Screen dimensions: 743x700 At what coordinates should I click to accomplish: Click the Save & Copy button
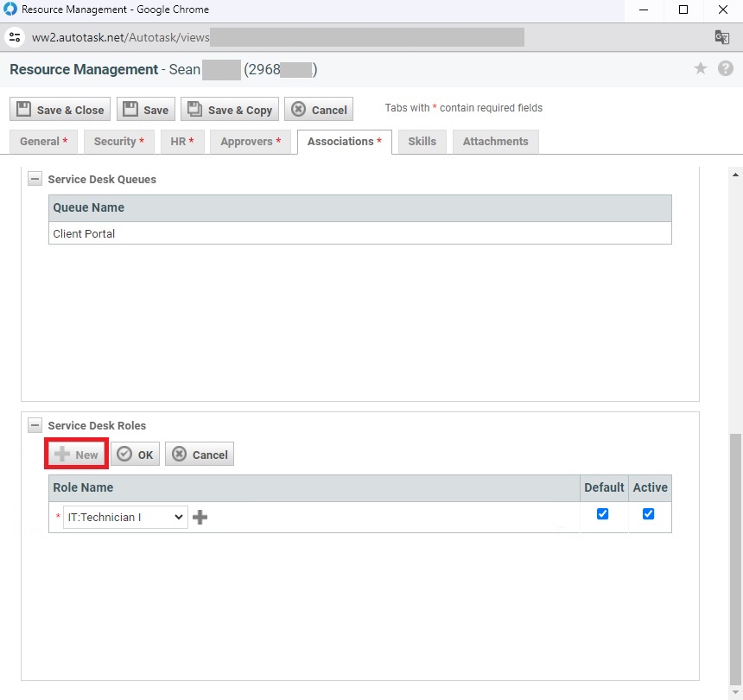(x=230, y=110)
